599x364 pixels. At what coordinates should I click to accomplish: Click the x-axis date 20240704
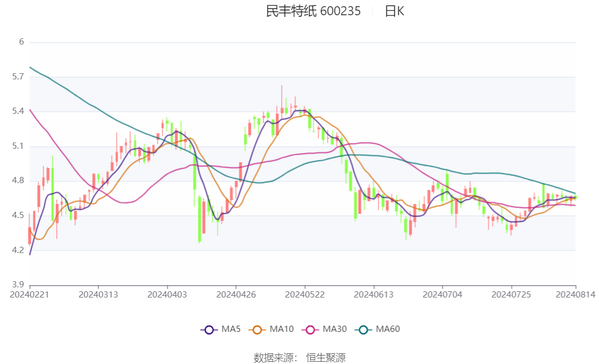tap(442, 295)
